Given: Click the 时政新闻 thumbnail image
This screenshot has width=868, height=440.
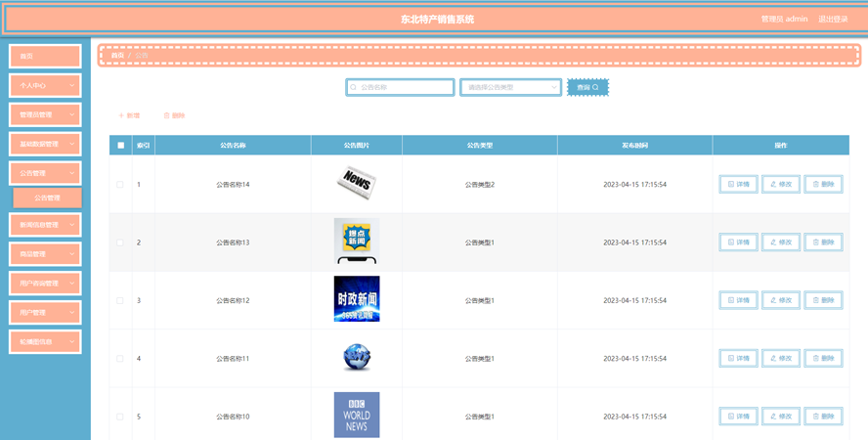Looking at the screenshot, I should point(357,299).
